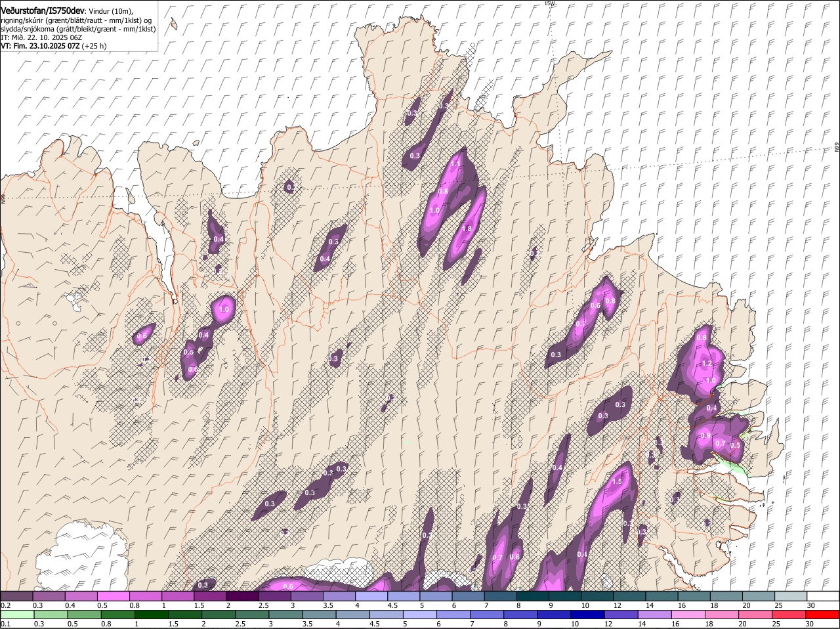Select upper legend swatch between 0.5 and 0.8
The image size is (840, 629).
[113, 596]
